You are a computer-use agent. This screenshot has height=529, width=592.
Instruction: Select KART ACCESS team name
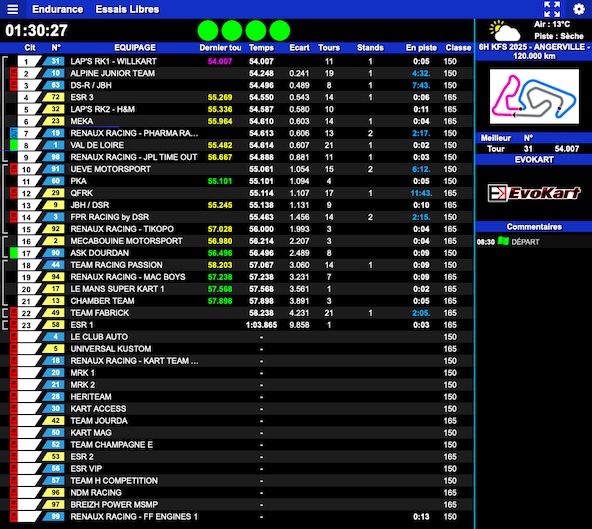tap(98, 409)
